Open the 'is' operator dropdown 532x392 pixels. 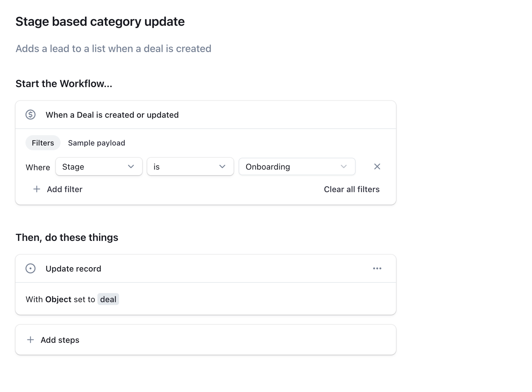[190, 167]
